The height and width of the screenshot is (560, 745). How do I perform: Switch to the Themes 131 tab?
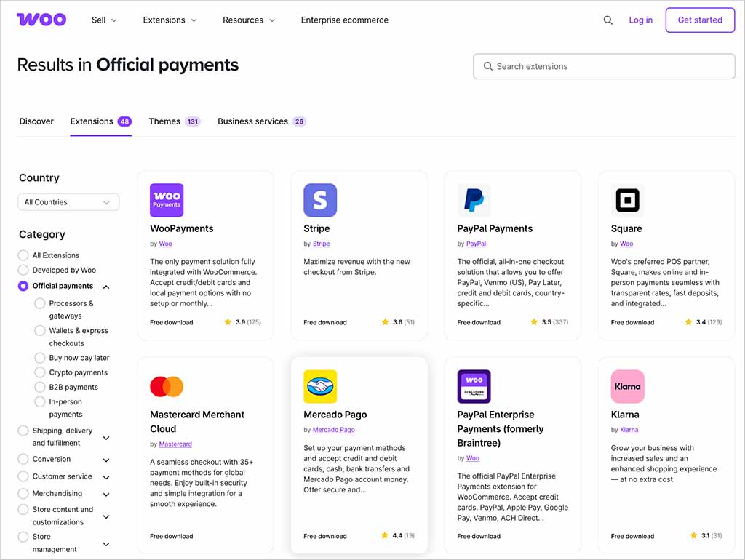point(175,121)
